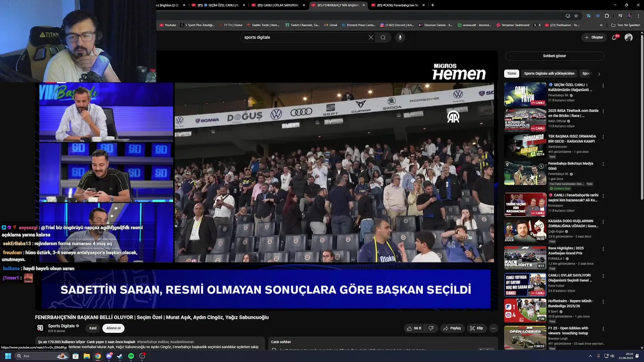The width and height of the screenshot is (644, 362).
Task: Open the Youtube bookmark
Action: point(168,25)
